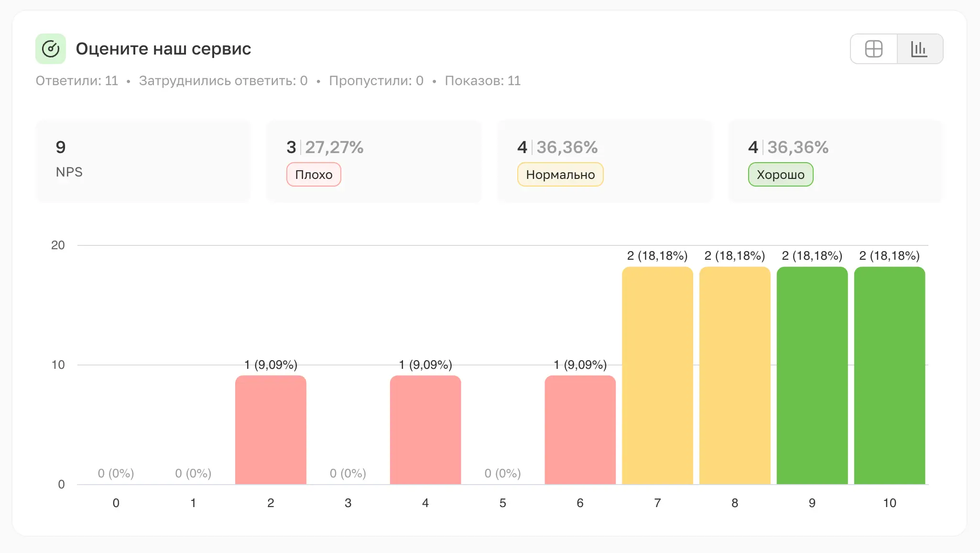Click the 3 | 27,27% card value
Screen dimensions: 980x553
pos(325,147)
